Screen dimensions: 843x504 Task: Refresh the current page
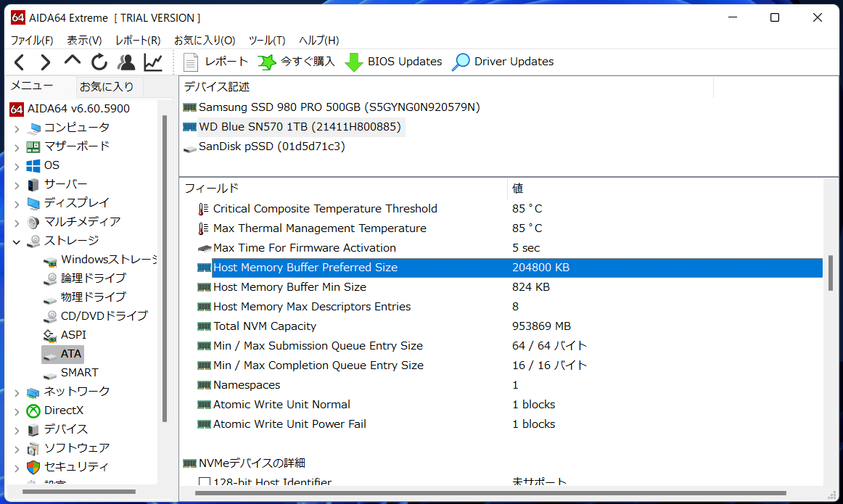click(x=99, y=62)
